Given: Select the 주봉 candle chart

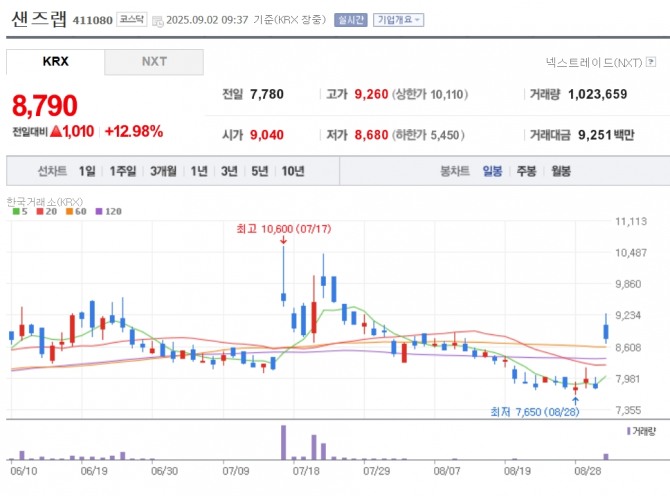Looking at the screenshot, I should (x=526, y=171).
